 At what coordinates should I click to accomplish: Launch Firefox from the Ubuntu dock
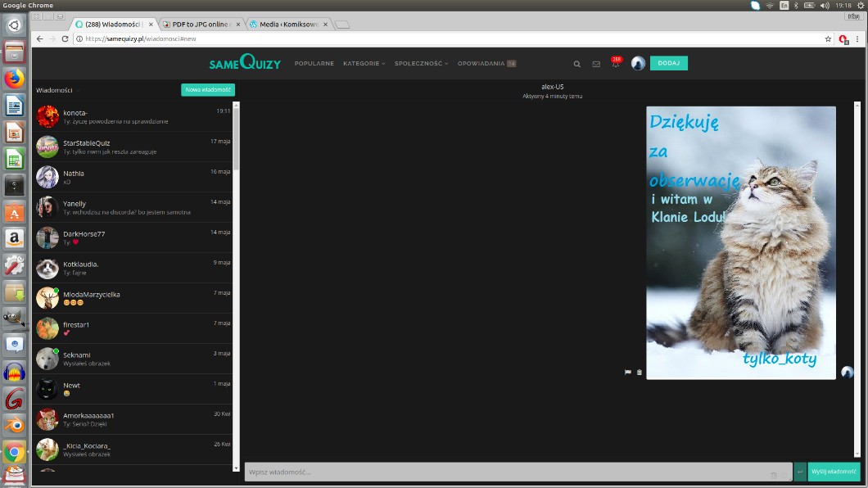[x=14, y=79]
